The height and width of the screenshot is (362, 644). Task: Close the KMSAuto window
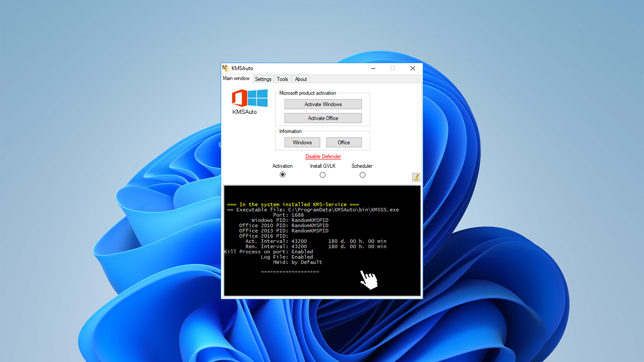coord(413,68)
